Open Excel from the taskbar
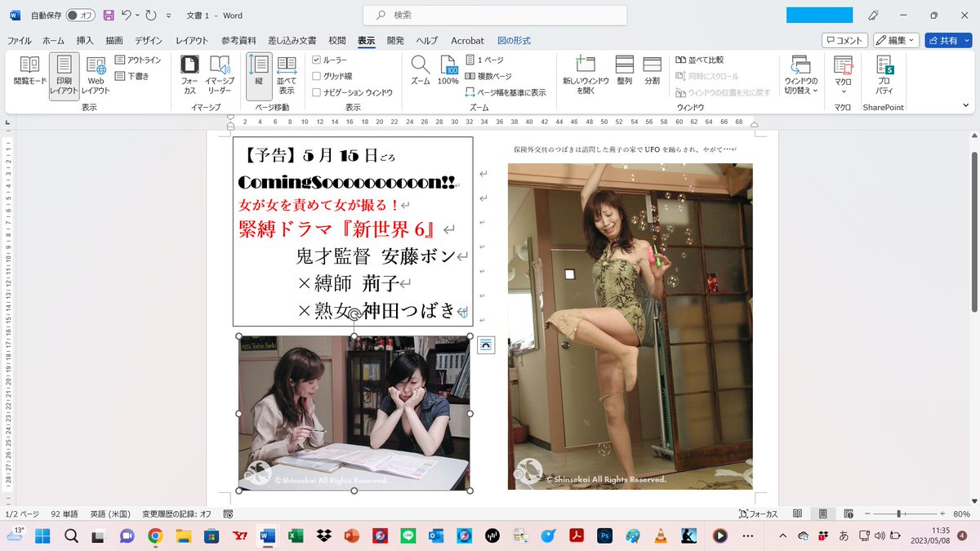 tap(296, 535)
